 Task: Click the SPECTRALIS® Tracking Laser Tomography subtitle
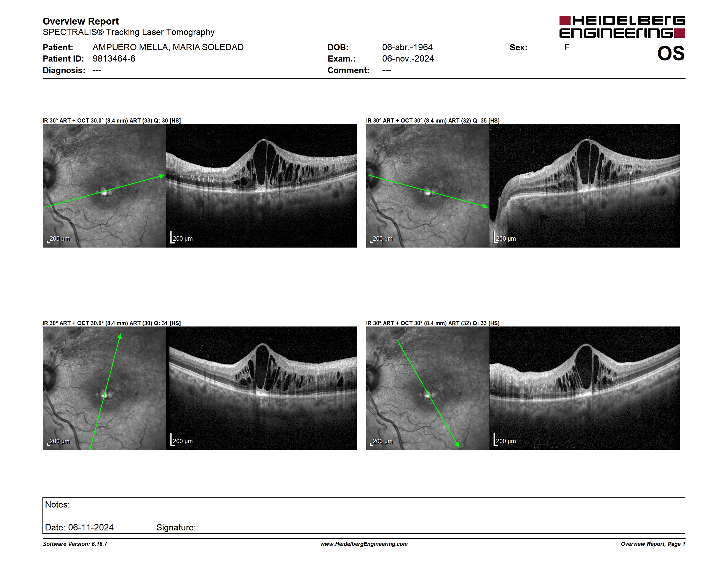pyautogui.click(x=128, y=32)
